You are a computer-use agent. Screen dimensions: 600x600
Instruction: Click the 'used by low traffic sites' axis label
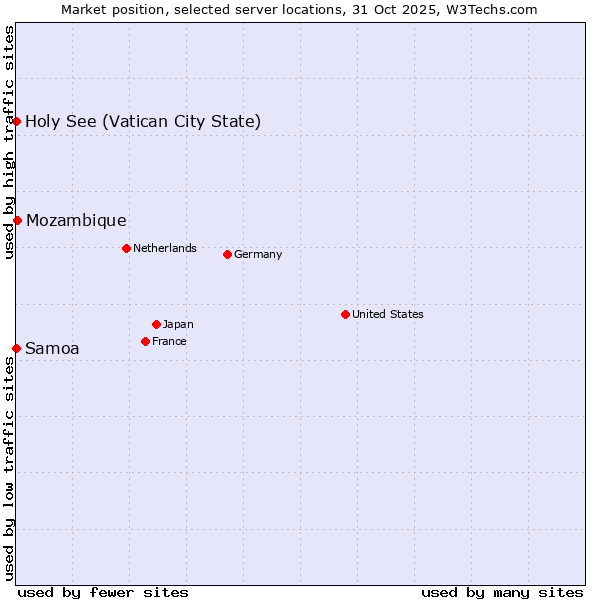pyautogui.click(x=9, y=468)
